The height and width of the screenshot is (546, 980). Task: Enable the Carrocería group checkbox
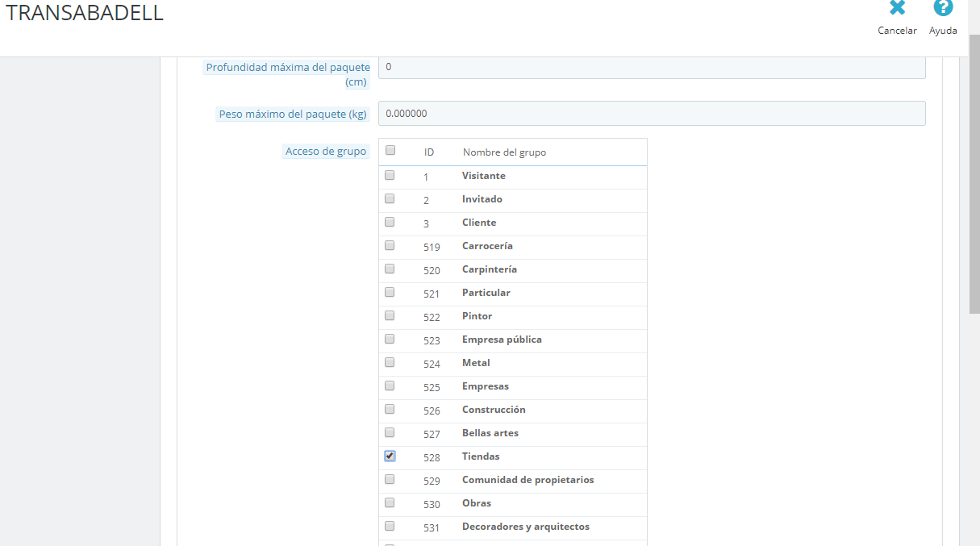tap(390, 245)
